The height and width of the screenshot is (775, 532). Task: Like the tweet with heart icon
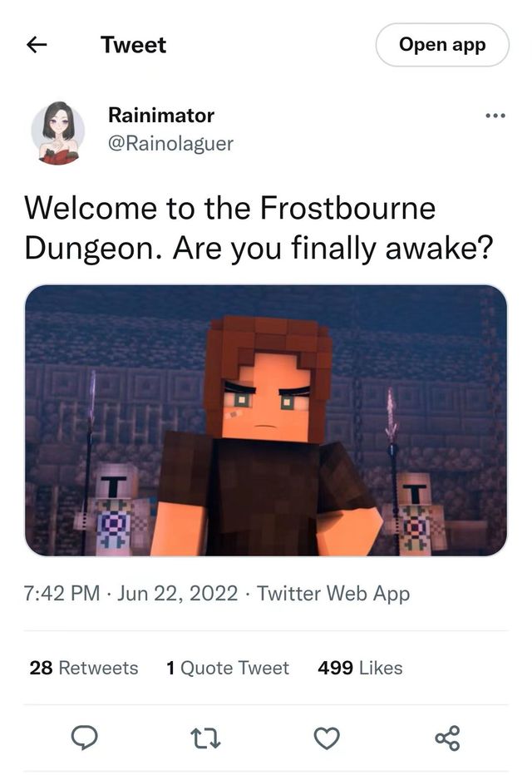coord(327,738)
